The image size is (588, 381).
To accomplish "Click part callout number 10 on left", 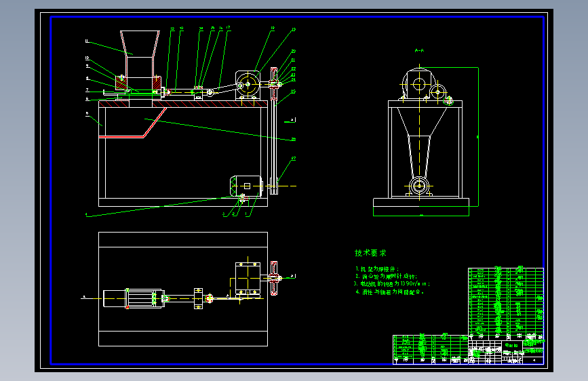I will coord(87,58).
